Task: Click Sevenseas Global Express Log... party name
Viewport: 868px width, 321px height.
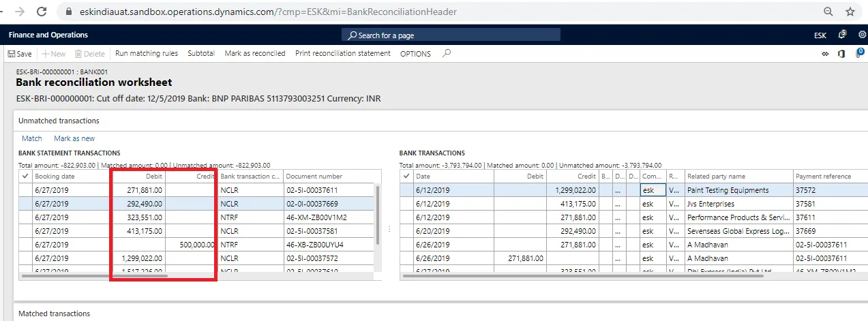Action: tap(738, 231)
